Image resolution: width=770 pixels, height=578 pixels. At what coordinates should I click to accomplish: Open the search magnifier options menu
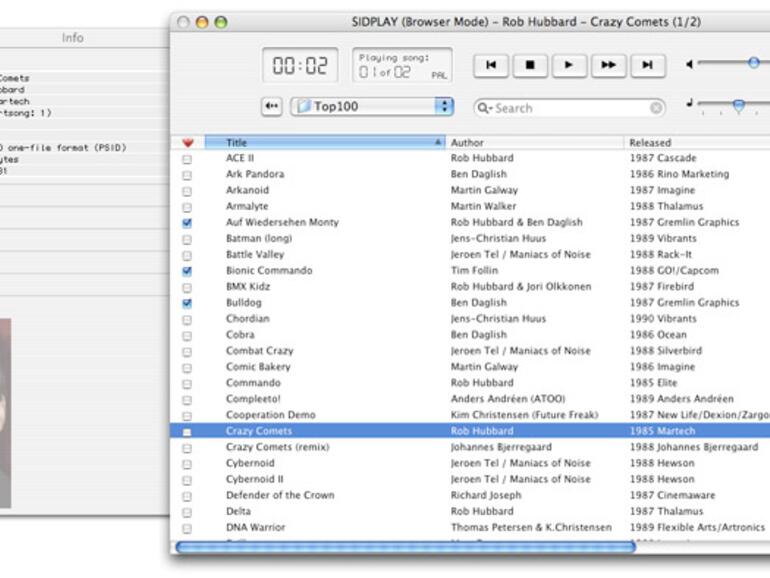484,108
